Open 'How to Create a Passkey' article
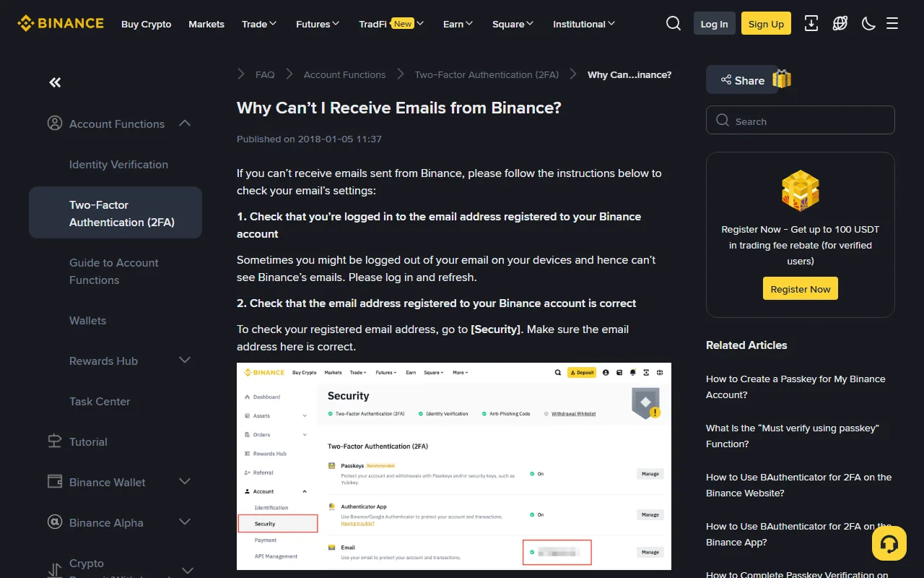Screen dimensions: 924x578 (x=796, y=387)
